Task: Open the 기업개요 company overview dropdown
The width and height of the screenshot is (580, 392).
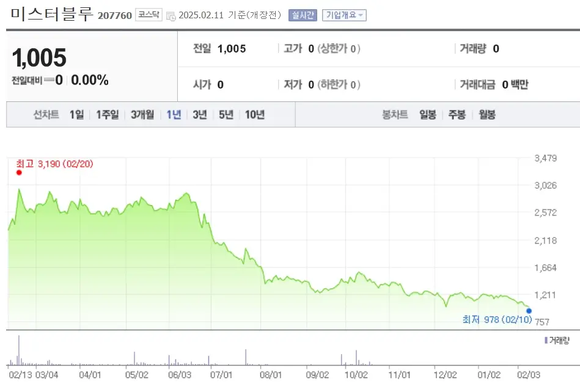Action: click(343, 15)
